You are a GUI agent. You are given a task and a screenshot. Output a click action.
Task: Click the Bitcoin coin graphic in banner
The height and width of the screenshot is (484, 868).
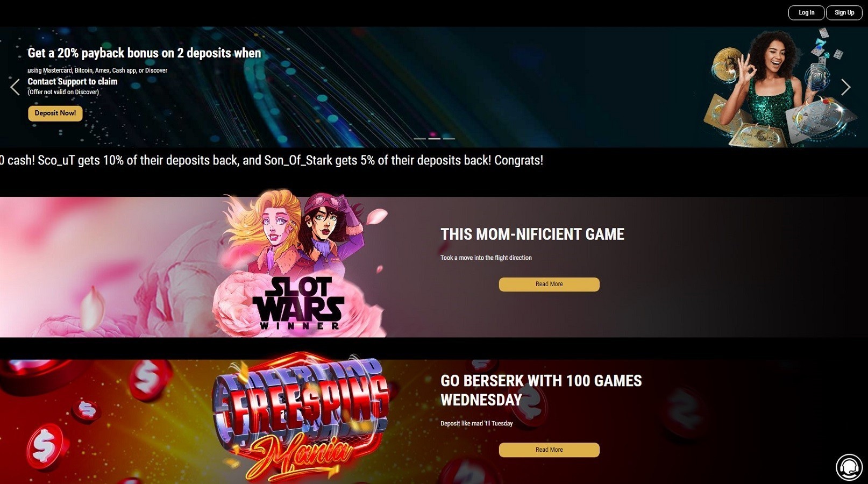pos(727,65)
